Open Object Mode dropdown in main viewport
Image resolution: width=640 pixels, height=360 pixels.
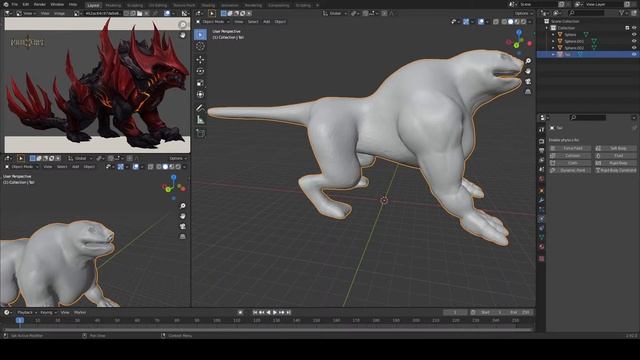[x=213, y=22]
